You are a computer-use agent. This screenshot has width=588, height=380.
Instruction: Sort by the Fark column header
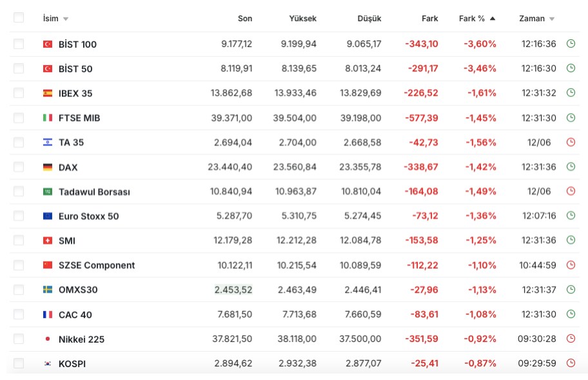pos(430,19)
